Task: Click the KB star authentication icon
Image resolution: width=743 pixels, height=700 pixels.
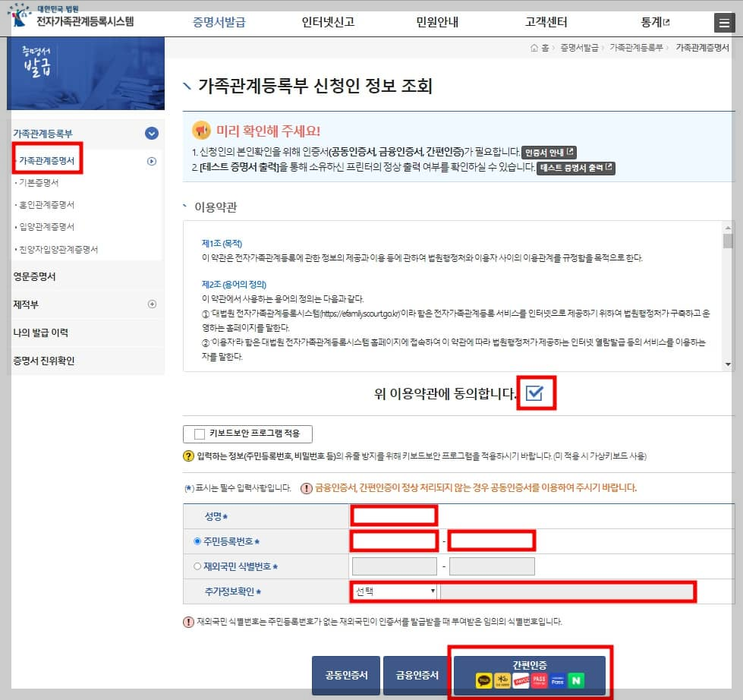Action: click(x=502, y=680)
